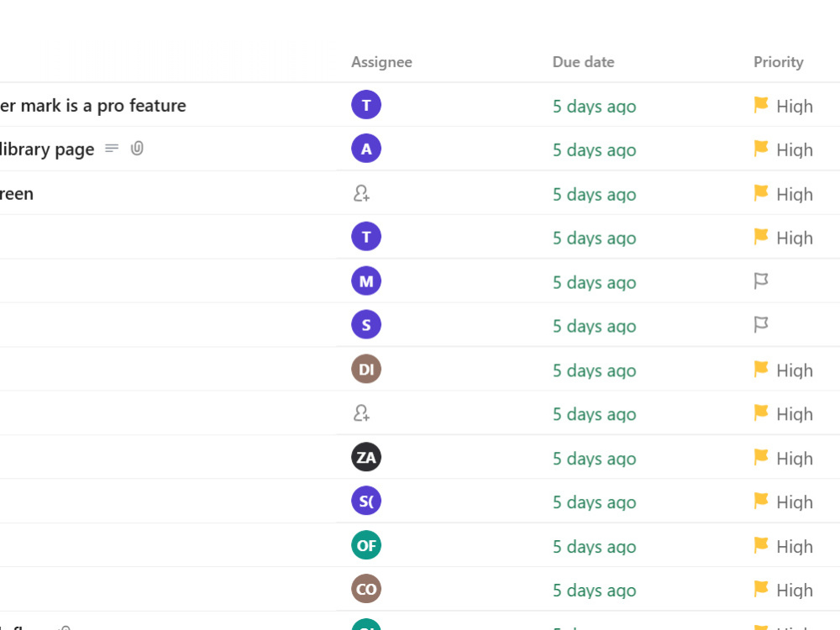Image resolution: width=840 pixels, height=630 pixels.
Task: Click the description icon next to library page
Action: point(112,149)
